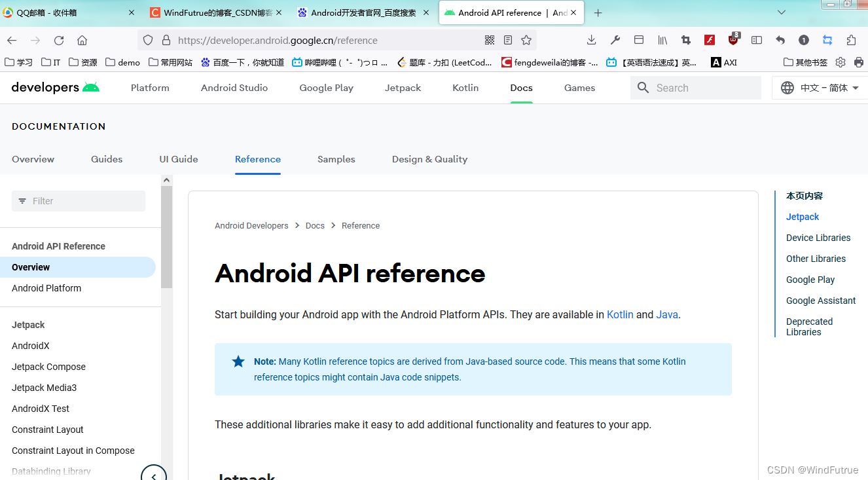Click the blue sync arrows extension icon

point(827,40)
